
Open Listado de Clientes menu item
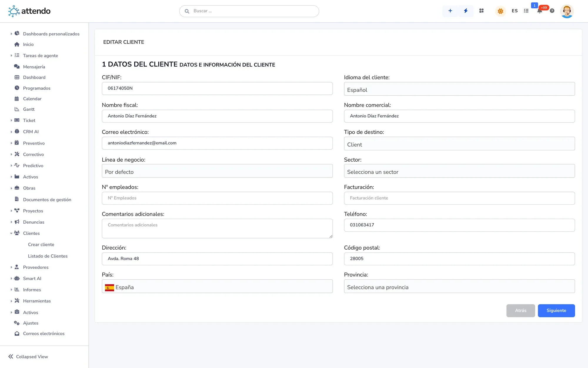(48, 256)
